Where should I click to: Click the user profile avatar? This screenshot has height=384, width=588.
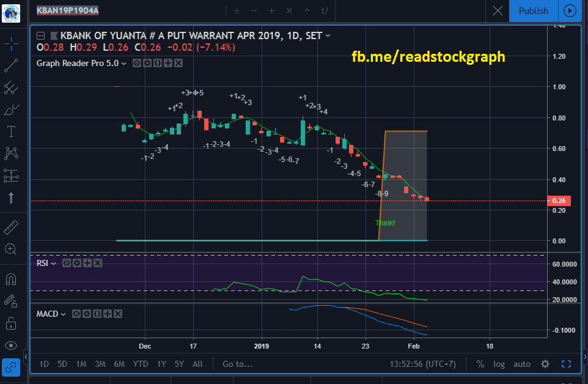(11, 13)
